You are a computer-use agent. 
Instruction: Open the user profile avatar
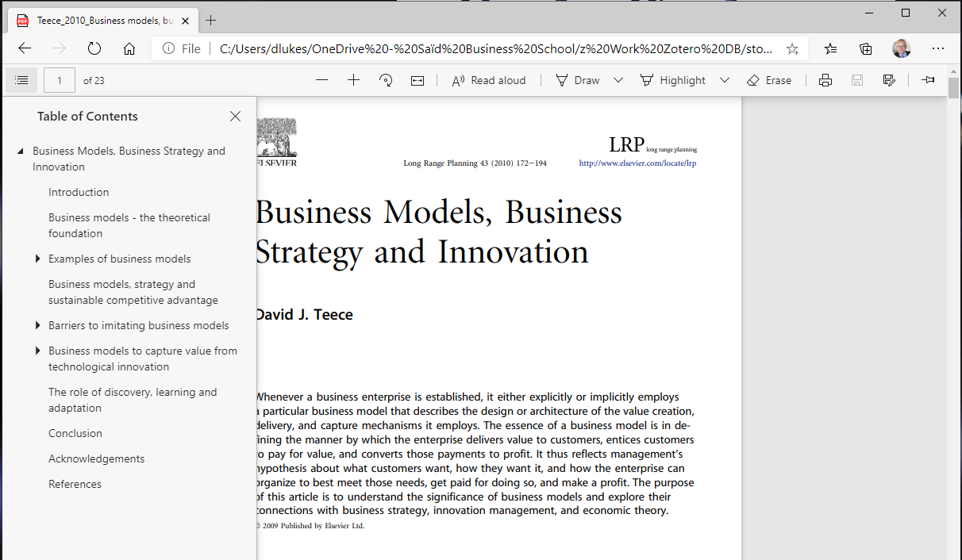pyautogui.click(x=901, y=48)
